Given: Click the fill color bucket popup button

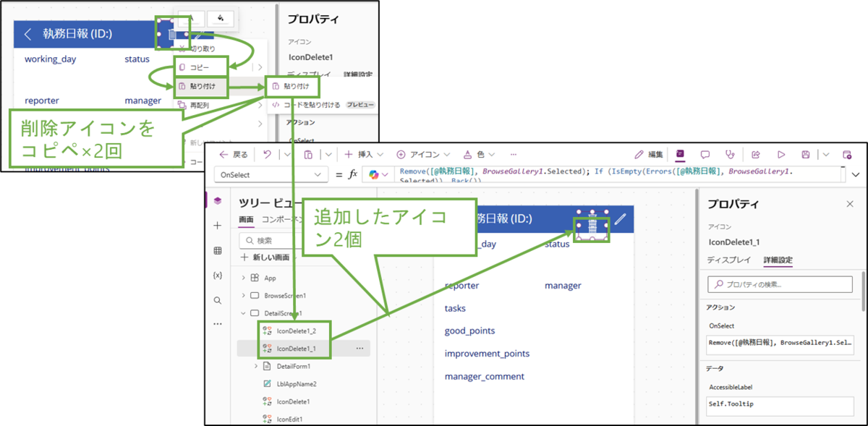Looking at the screenshot, I should coord(220,19).
